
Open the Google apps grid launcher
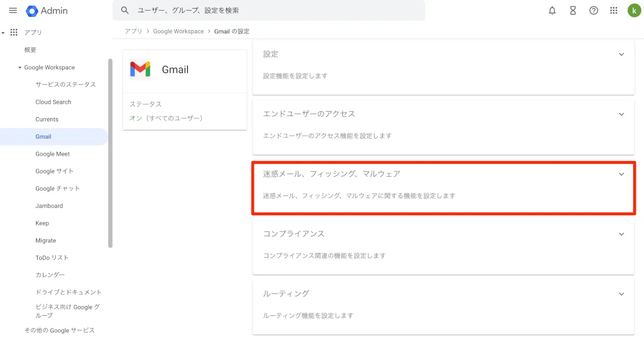[x=614, y=11]
